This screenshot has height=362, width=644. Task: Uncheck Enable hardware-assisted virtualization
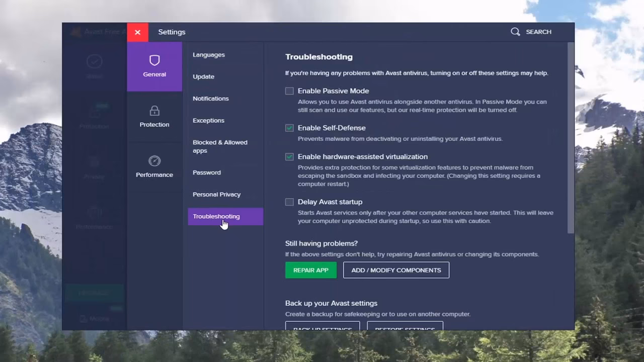(289, 157)
